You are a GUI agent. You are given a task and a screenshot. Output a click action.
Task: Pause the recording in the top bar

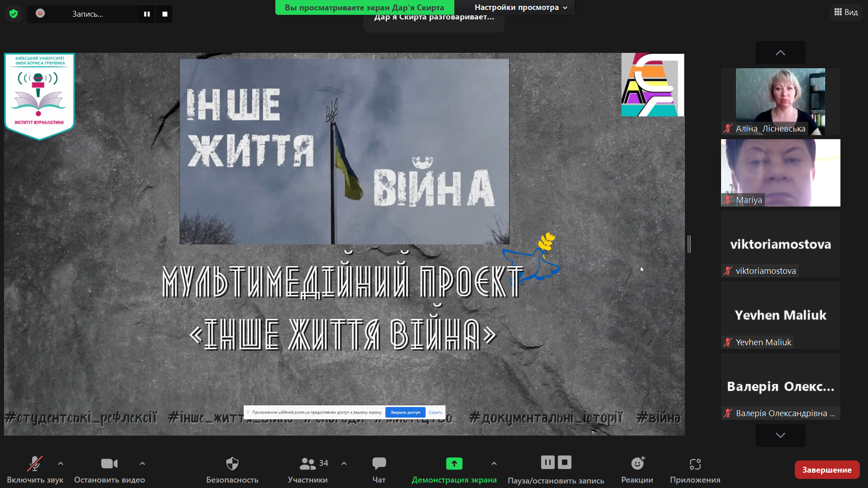146,14
